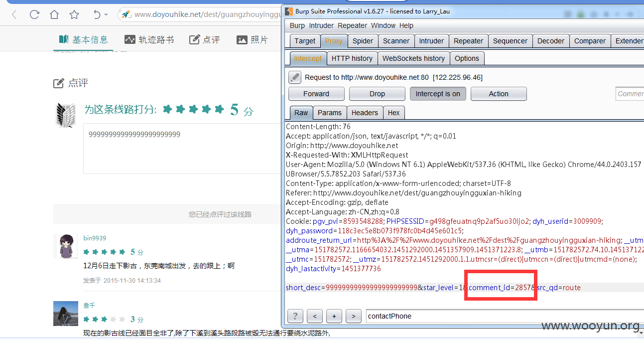Switch to Hex request view
Screen dimensions: 644x340
pos(393,113)
